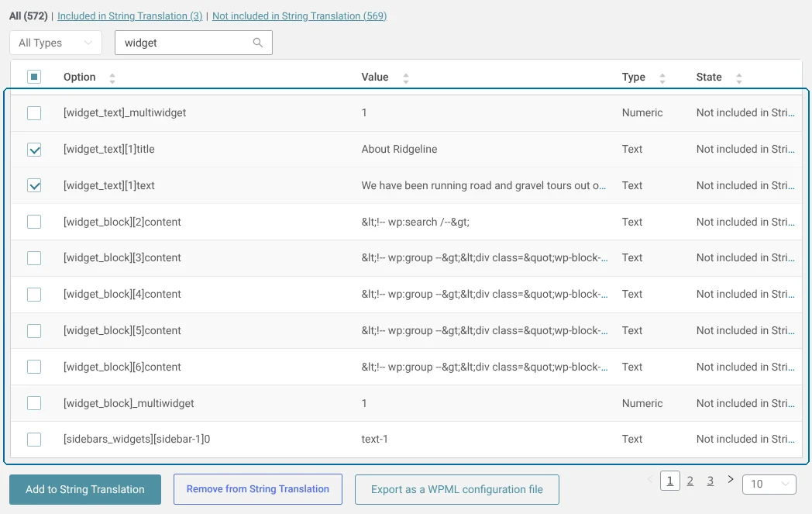This screenshot has width=812, height=514.
Task: Show the All (572) options filter
Action: pos(29,16)
